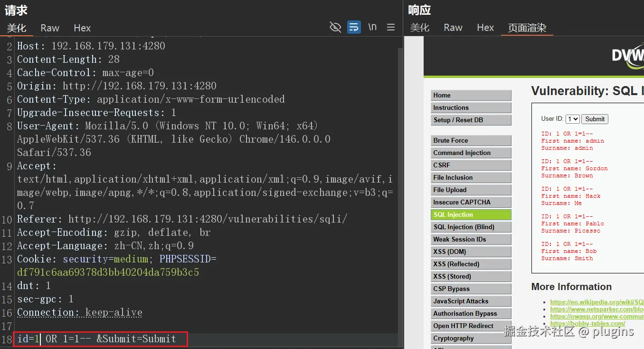Open the DVWA Home menu item
The image size is (644, 349).
pos(471,95)
